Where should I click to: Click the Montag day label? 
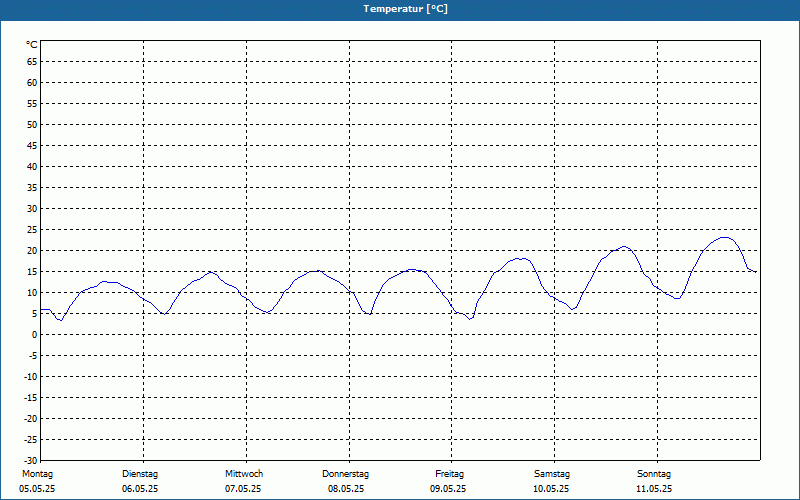pyautogui.click(x=37, y=474)
